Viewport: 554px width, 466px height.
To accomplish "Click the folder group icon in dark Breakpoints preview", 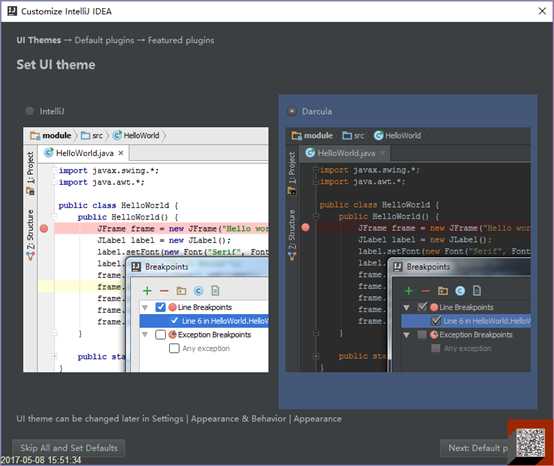I will tap(443, 291).
